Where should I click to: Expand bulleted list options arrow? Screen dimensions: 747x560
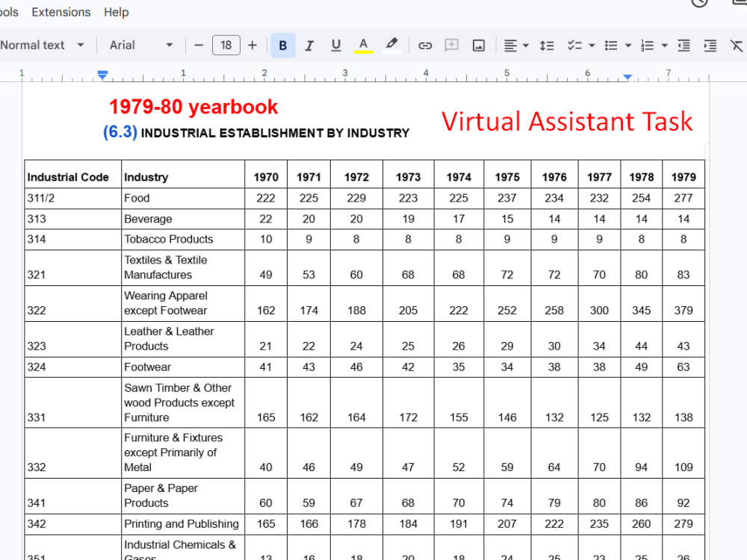[x=628, y=46]
